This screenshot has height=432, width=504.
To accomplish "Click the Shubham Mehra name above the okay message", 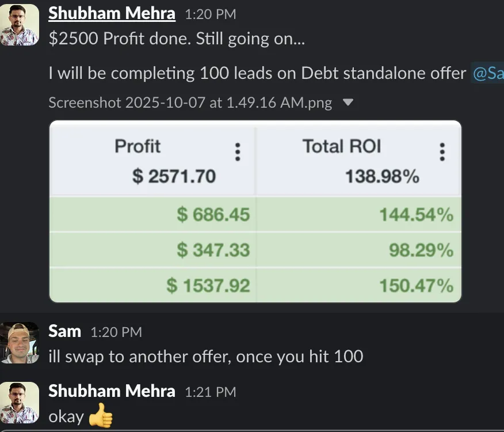I will tap(112, 391).
